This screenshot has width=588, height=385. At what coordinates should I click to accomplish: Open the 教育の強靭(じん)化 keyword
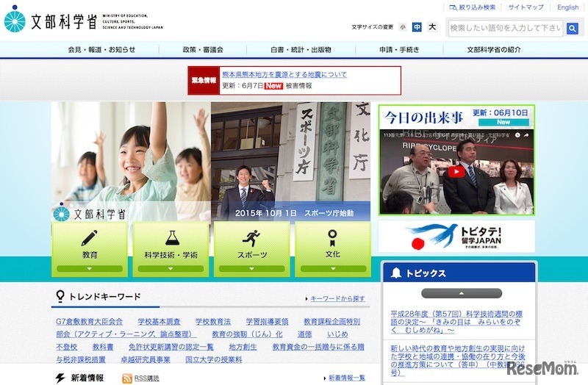click(x=247, y=334)
